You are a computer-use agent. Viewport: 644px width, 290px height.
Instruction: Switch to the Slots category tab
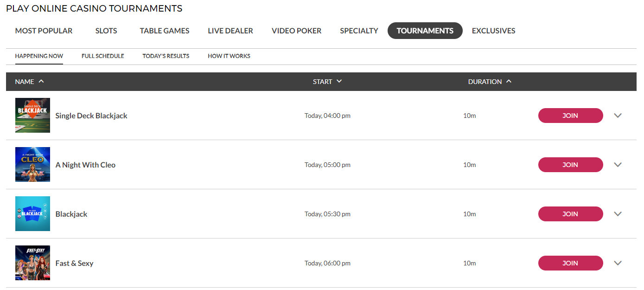point(106,31)
